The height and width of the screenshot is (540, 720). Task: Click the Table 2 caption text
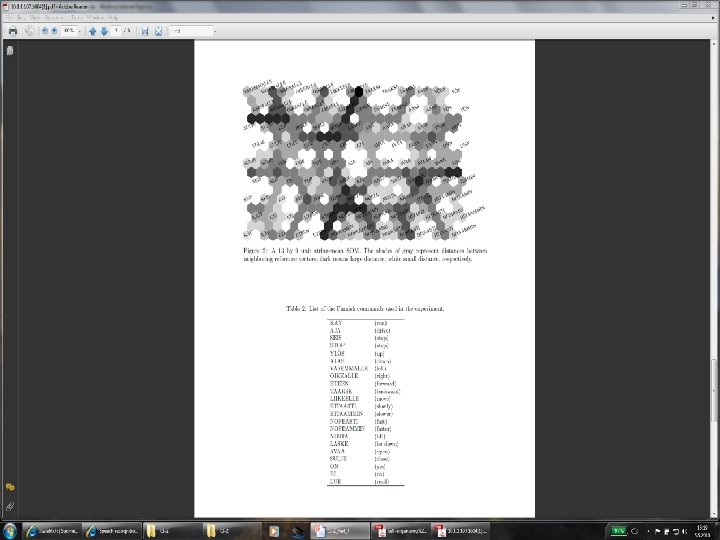365,309
